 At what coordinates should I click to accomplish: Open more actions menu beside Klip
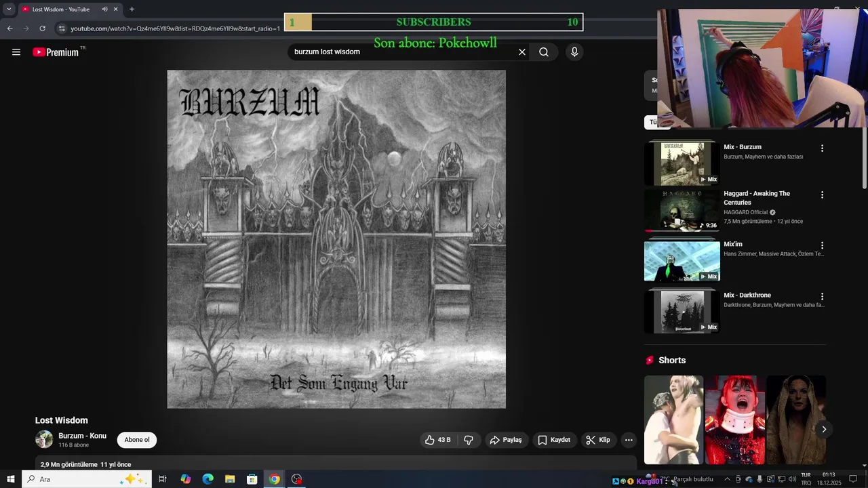pyautogui.click(x=629, y=440)
